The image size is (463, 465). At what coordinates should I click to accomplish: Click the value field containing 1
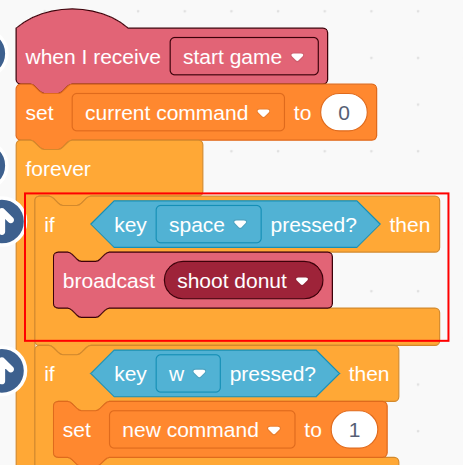click(354, 430)
